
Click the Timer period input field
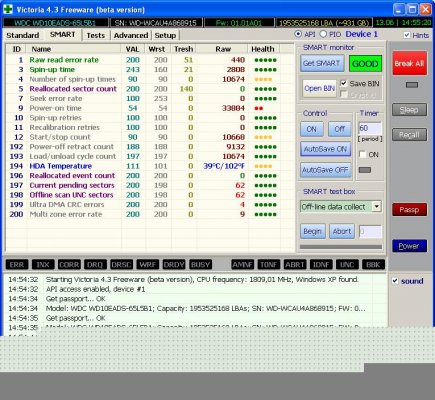(370, 128)
